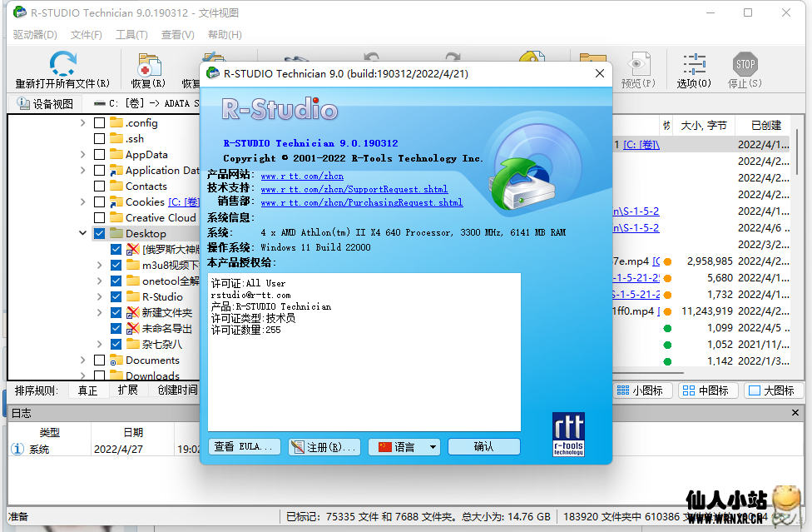Click the 已创建 column header
The width and height of the screenshot is (812, 532).
(x=766, y=126)
